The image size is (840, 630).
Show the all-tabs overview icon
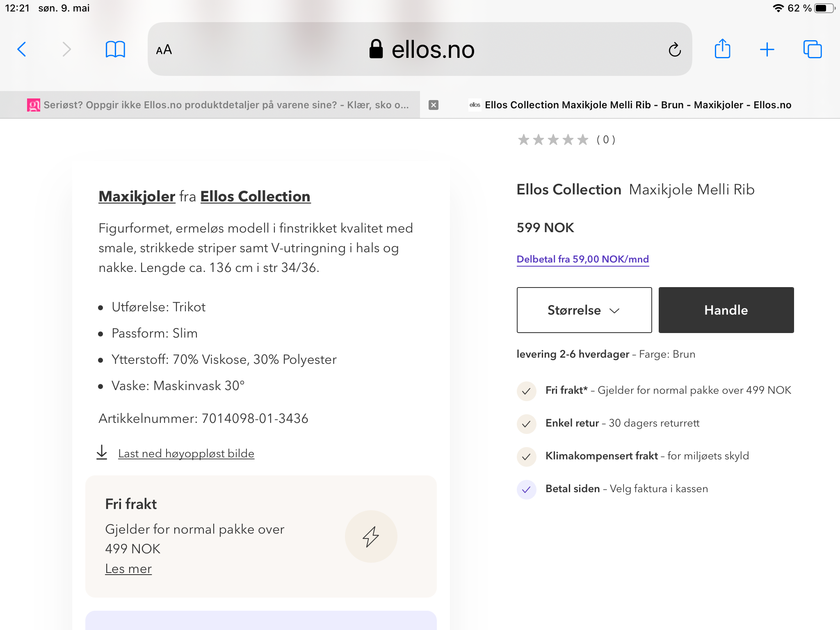[x=813, y=50]
